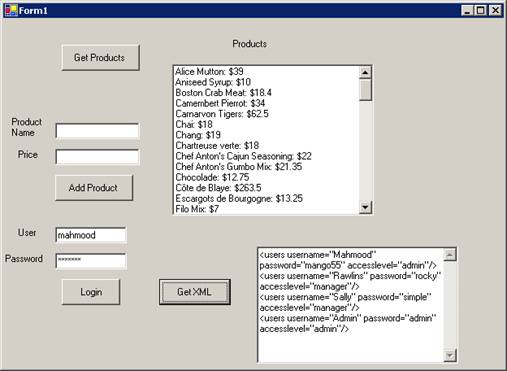Click the Products list scrollbar thumb
The width and height of the screenshot is (507, 371).
(365, 90)
